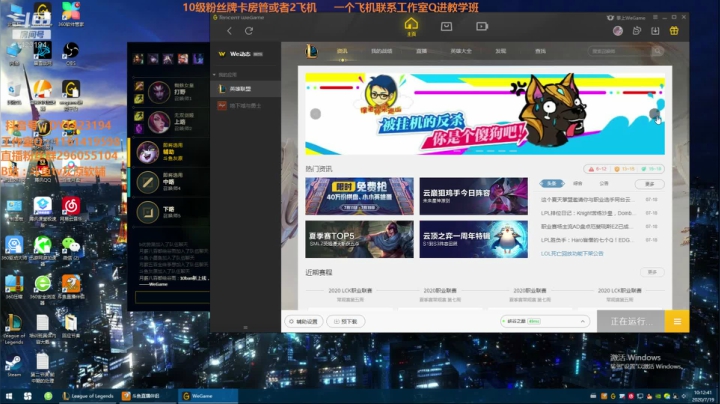720x404 pixels.
Task: Open the WeGame download manager icon
Action: 655,31
